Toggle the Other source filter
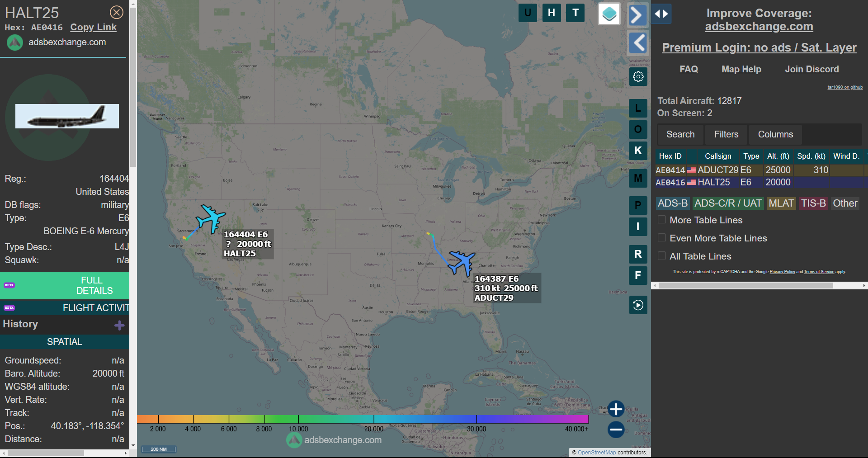The image size is (868, 458). point(845,203)
